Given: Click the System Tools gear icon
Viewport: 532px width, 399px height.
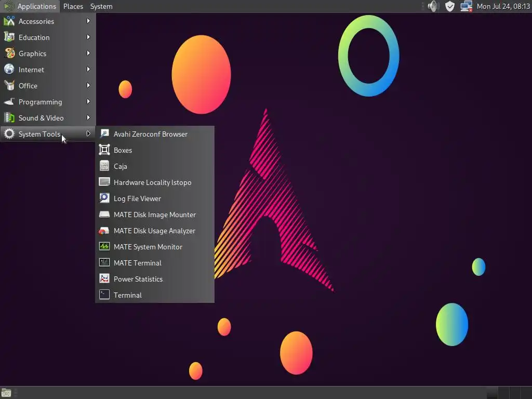Looking at the screenshot, I should tap(9, 134).
